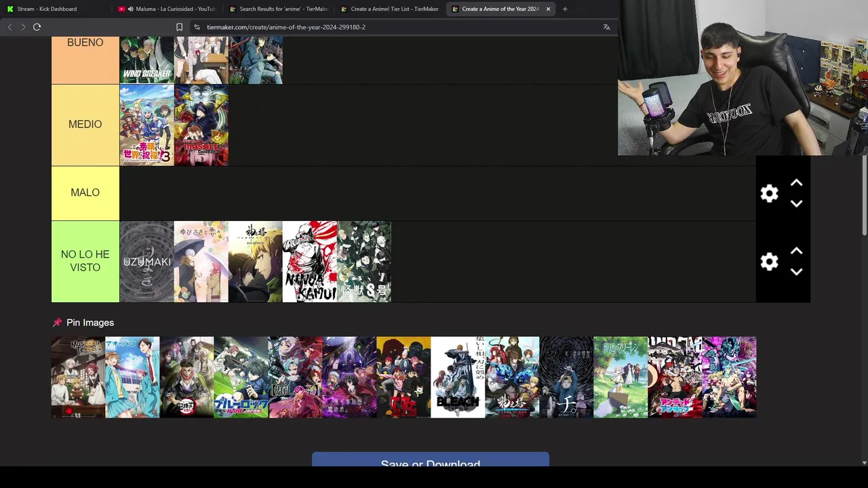Open settings gear for MALO tier
Viewport: 868px width, 488px height.
pos(769,193)
